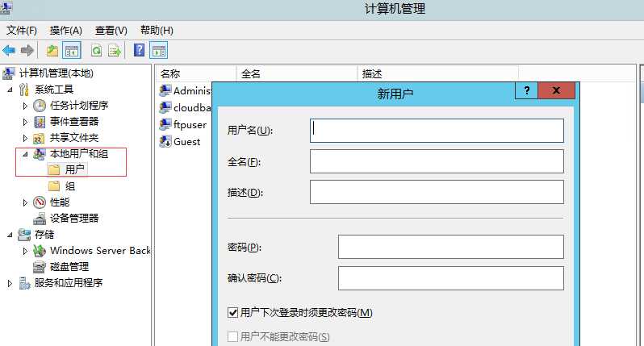This screenshot has height=346, width=644.
Task: Sort by the 全名 column header
Action: coord(297,74)
